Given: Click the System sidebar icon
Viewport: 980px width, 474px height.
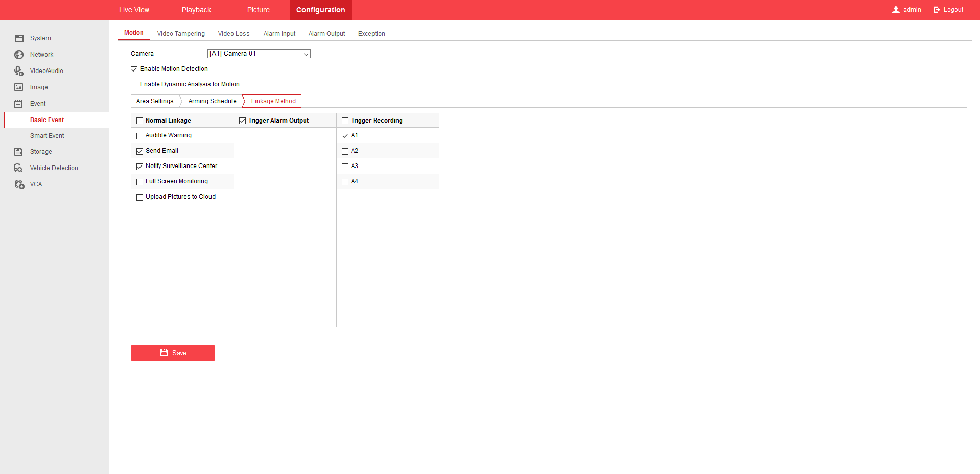Looking at the screenshot, I should 19,38.
